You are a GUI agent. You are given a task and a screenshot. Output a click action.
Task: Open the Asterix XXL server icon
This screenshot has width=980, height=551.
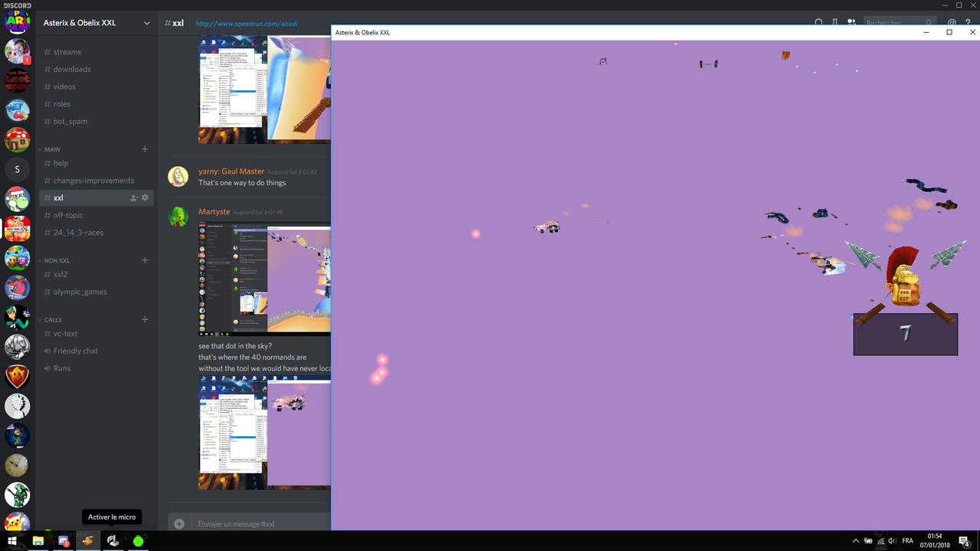click(x=17, y=228)
